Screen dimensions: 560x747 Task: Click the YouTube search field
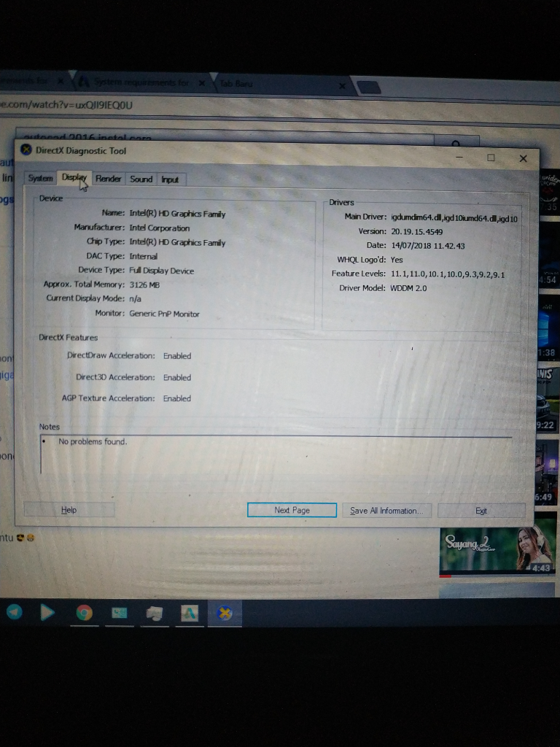point(224,138)
